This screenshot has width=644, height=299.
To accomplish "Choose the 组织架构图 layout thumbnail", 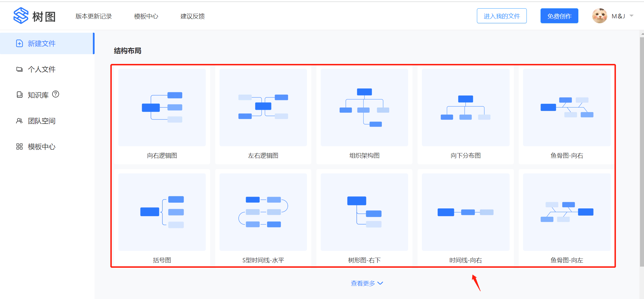I will (x=364, y=108).
